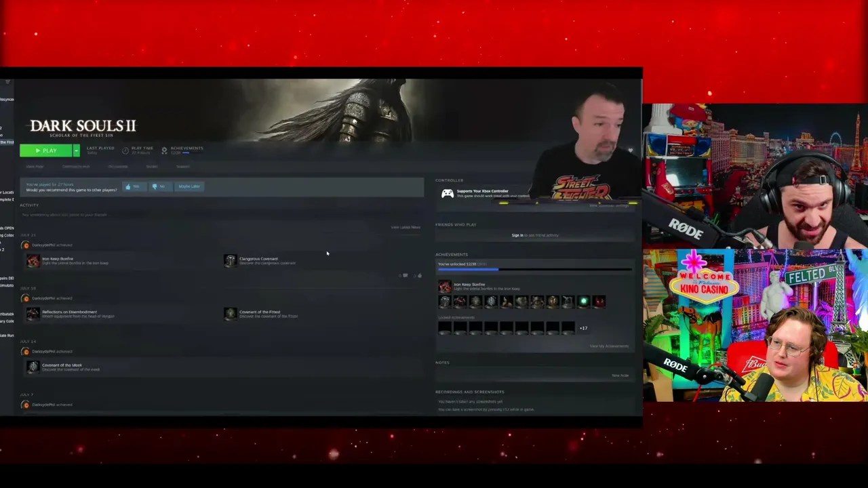
Task: Click the Achievements section heading in sidebar
Action: pyautogui.click(x=452, y=254)
